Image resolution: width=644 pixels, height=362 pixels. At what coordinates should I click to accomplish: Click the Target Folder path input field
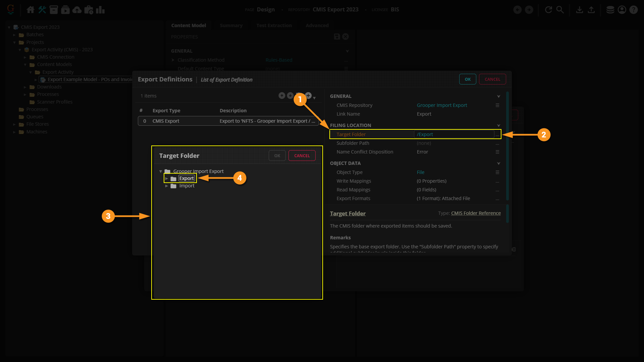point(454,134)
